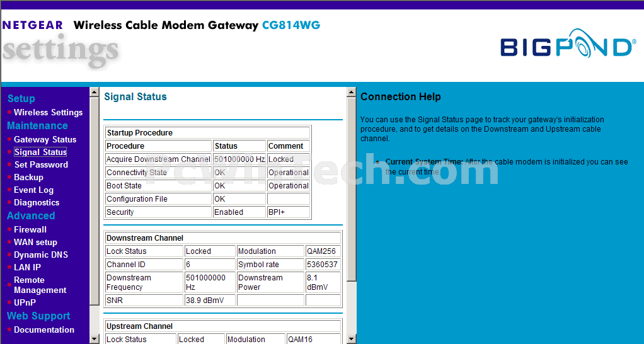Click sidebar scrollbar up arrow
The image size is (644, 344).
(x=94, y=92)
